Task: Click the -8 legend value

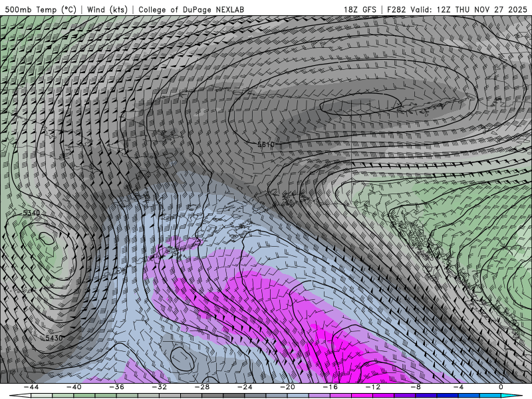Action: [416, 387]
